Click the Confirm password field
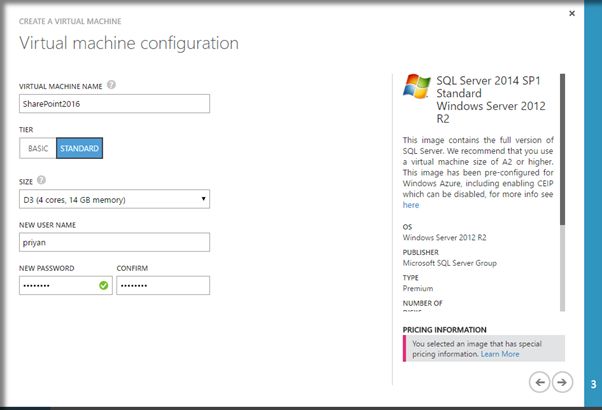Viewport: 602px width, 410px height. point(163,285)
